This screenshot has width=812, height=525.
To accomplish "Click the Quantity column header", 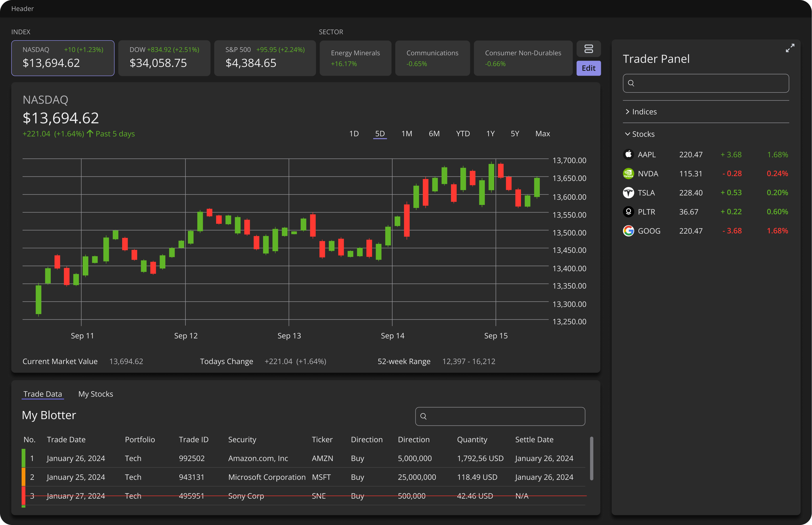I will point(472,440).
